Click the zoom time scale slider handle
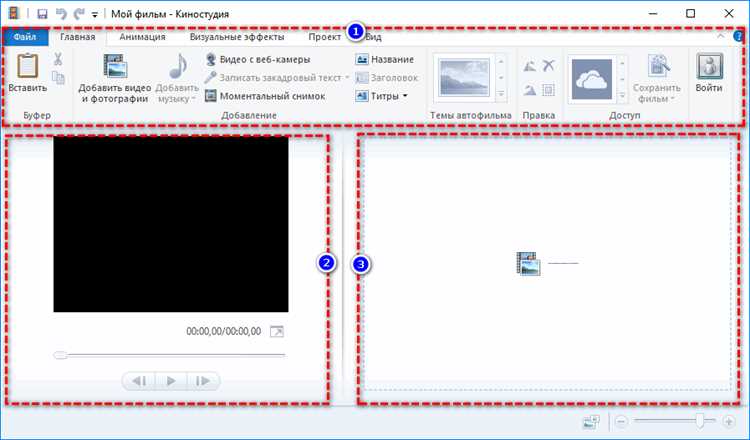 [699, 421]
